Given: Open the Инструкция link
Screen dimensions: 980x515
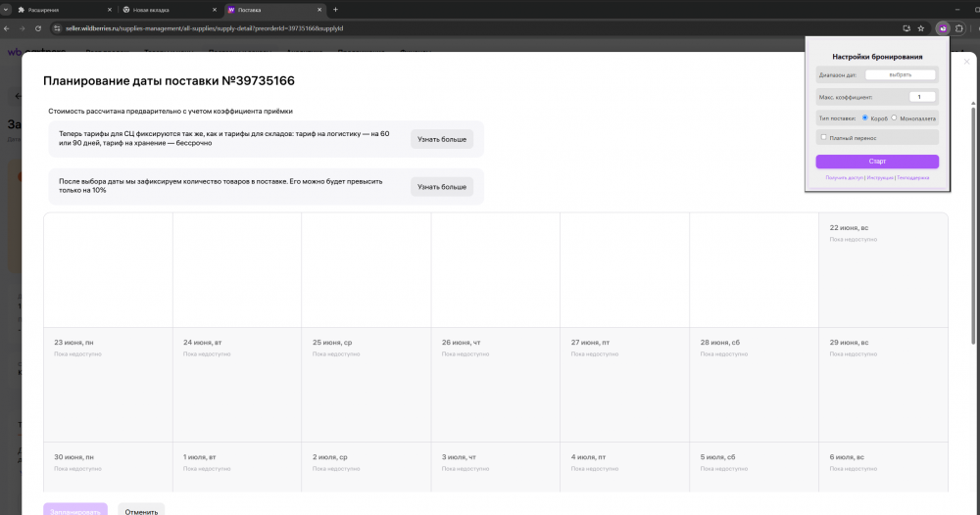Looking at the screenshot, I should coord(879,178).
